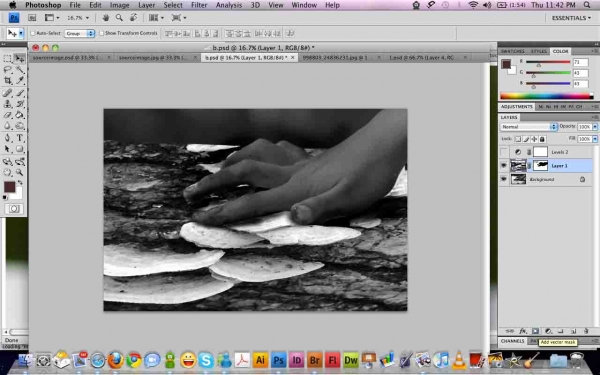This screenshot has width=600, height=375.
Task: Select the Eraser tool
Action: click(x=7, y=115)
